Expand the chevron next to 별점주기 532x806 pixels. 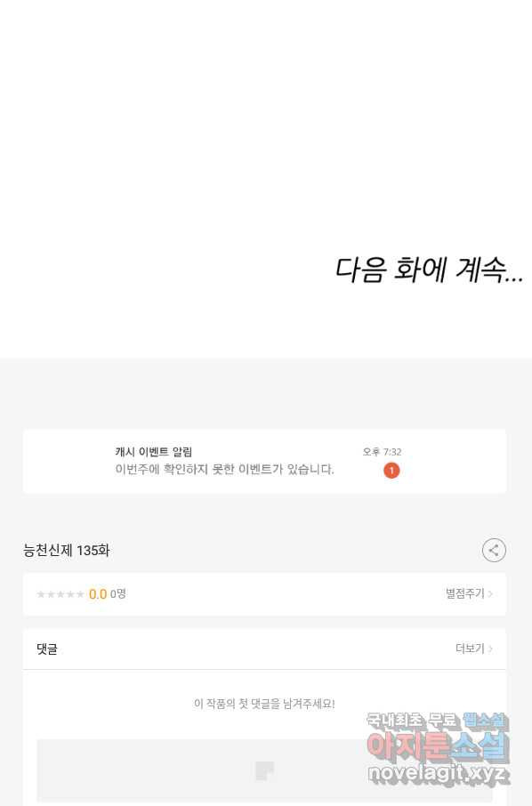[x=490, y=593]
